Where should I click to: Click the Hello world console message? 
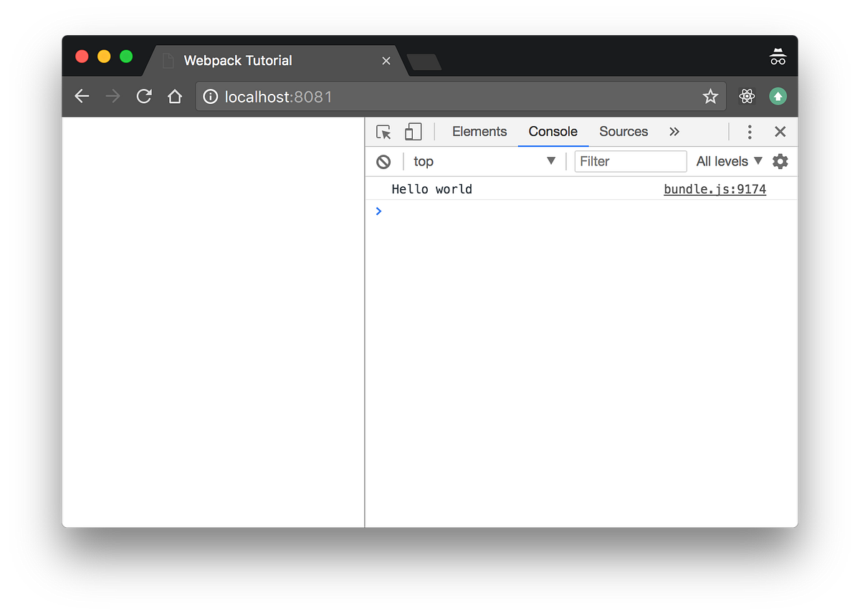click(x=432, y=190)
